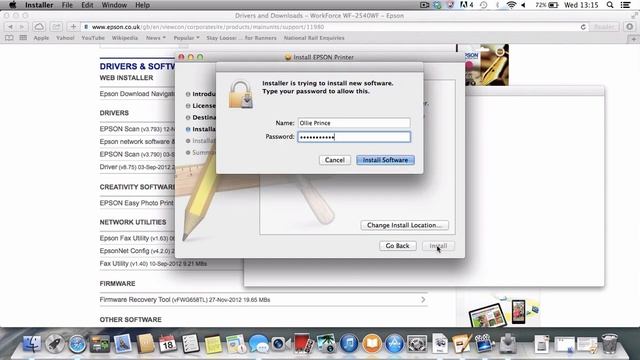Open Wikipedia bookmark in Safari bookmarks bar
This screenshot has height=360, width=640.
(x=124, y=38)
